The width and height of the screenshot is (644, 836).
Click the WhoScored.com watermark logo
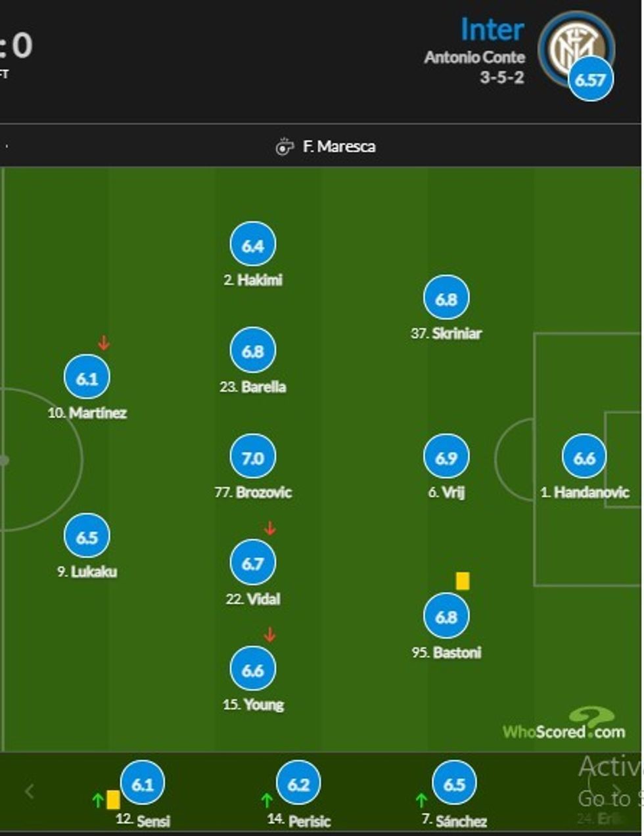[x=564, y=726]
